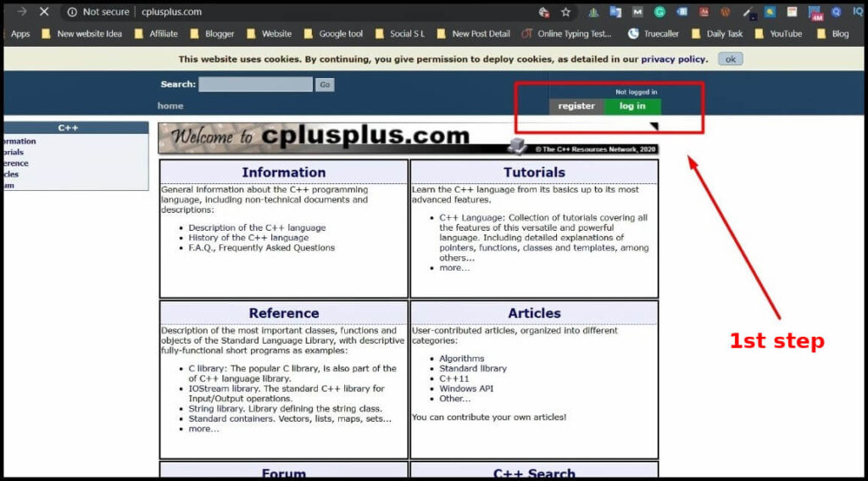Screen dimensions: 868x481
Task: Open F.A.Q., Frequently Asked Questions
Action: [x=261, y=248]
